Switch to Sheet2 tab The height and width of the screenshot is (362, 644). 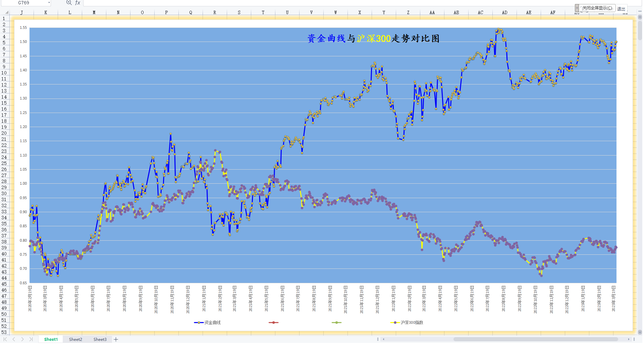[x=75, y=339]
